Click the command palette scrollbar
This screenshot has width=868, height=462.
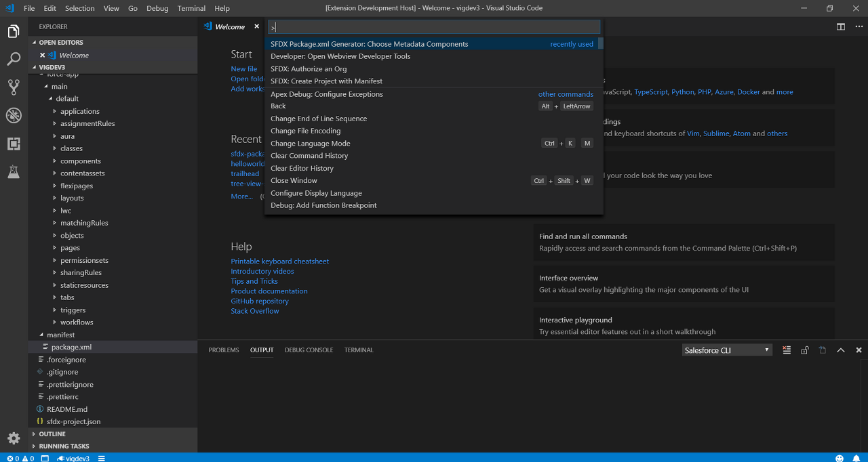tap(601, 44)
